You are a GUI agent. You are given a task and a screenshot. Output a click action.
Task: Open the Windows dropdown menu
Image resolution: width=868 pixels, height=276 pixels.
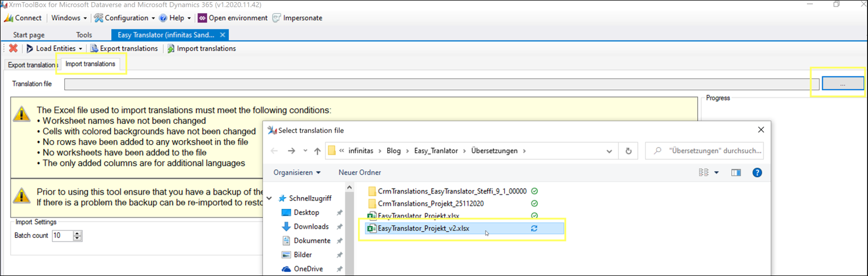click(x=69, y=18)
